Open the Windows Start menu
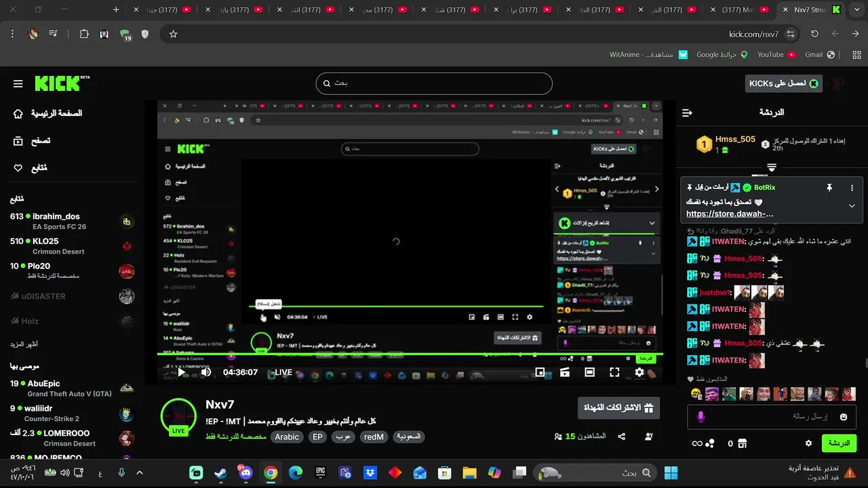This screenshot has height=488, width=868. (x=671, y=472)
